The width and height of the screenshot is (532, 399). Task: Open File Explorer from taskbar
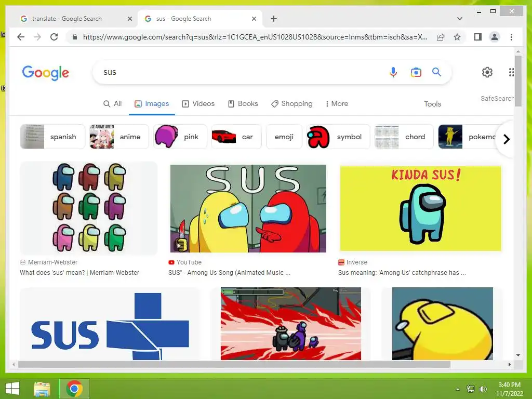[x=42, y=389]
